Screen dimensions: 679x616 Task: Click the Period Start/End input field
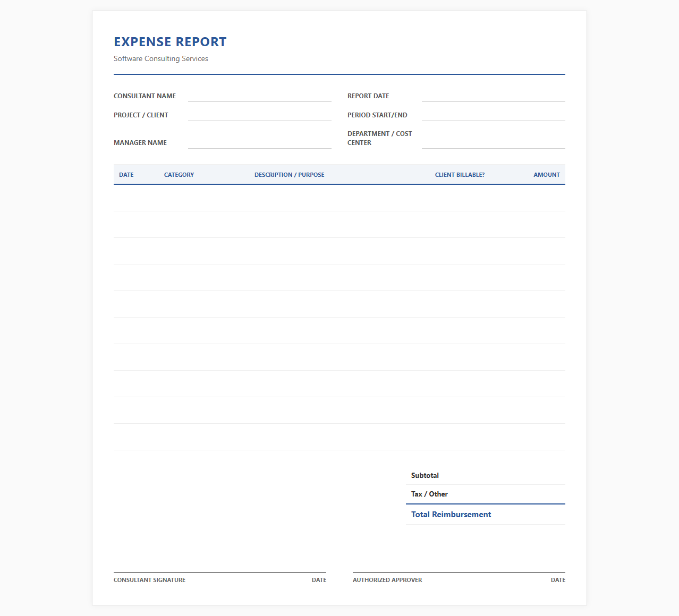(494, 115)
